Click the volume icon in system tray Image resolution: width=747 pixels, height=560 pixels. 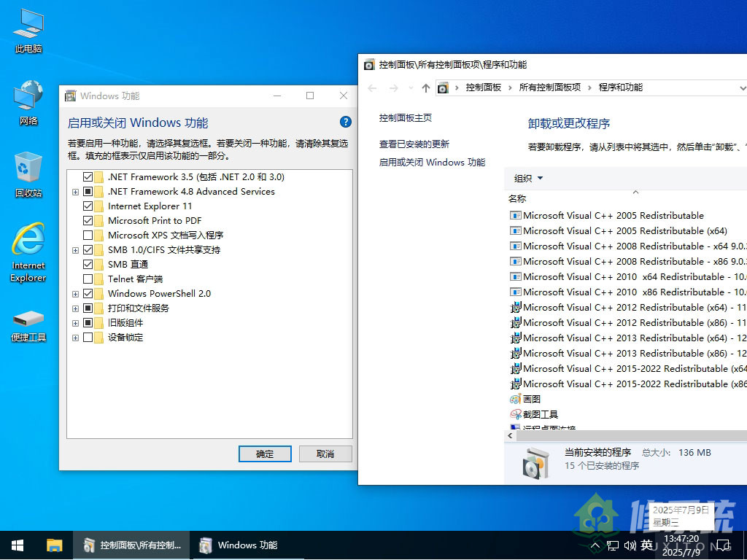click(x=630, y=545)
